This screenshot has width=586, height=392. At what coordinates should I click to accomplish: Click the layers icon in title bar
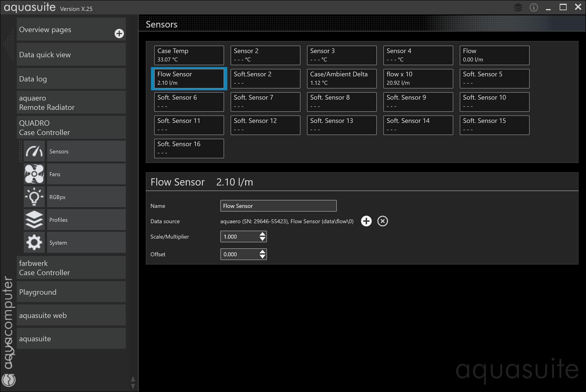tap(518, 7)
